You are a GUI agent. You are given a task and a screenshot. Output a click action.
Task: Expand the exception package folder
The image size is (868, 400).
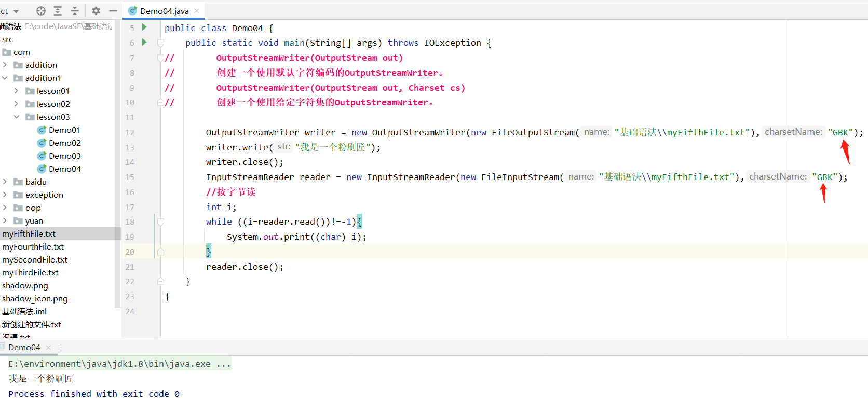pos(5,195)
